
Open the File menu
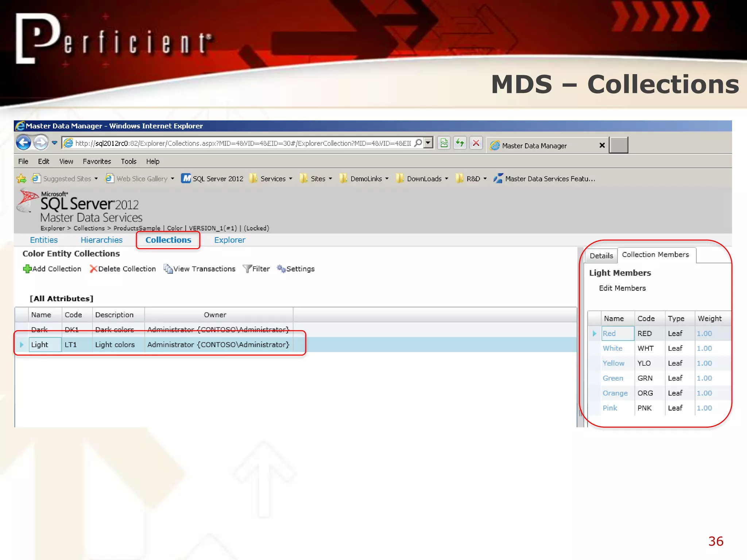click(23, 162)
